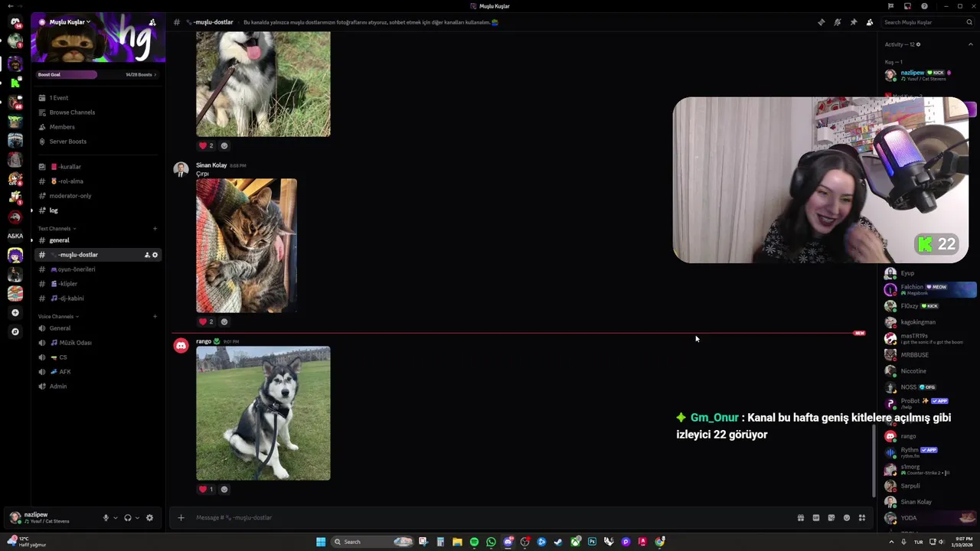Open Server Boosts page
Screen dimensions: 980x551
pyautogui.click(x=98, y=142)
